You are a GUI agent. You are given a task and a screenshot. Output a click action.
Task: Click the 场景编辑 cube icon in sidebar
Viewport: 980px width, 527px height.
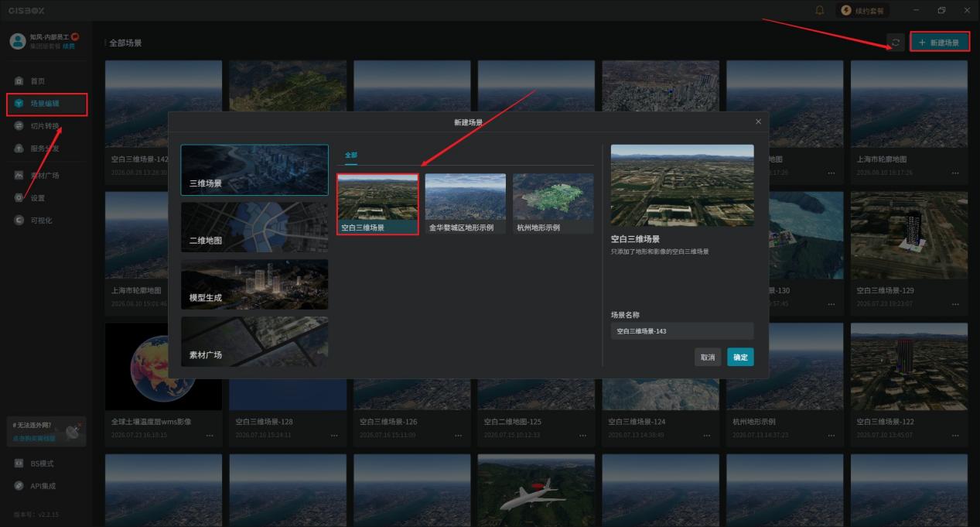pyautogui.click(x=19, y=104)
